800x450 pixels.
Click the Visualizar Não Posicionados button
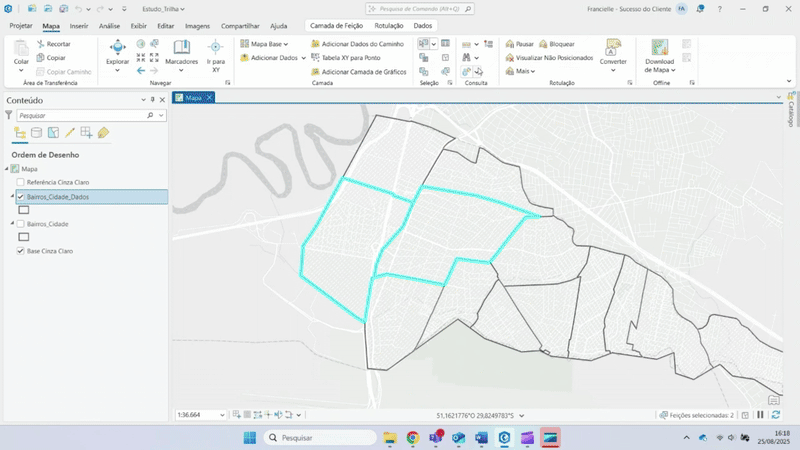pyautogui.click(x=549, y=58)
